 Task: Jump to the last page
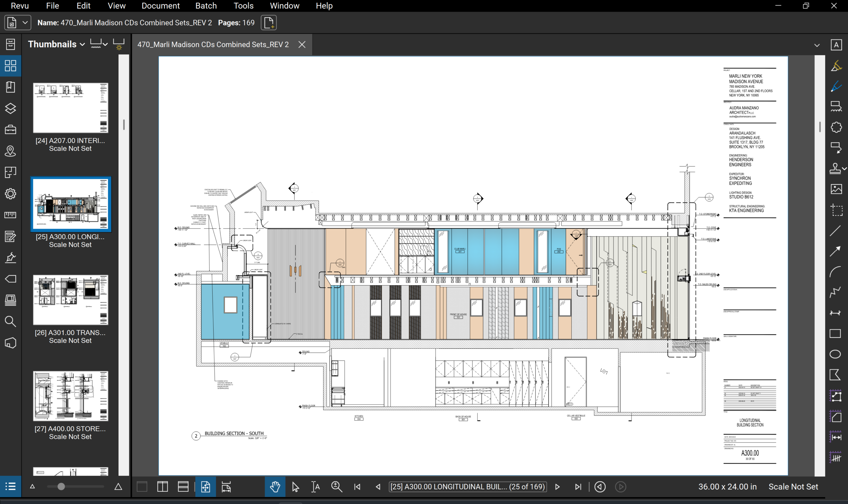click(x=578, y=487)
